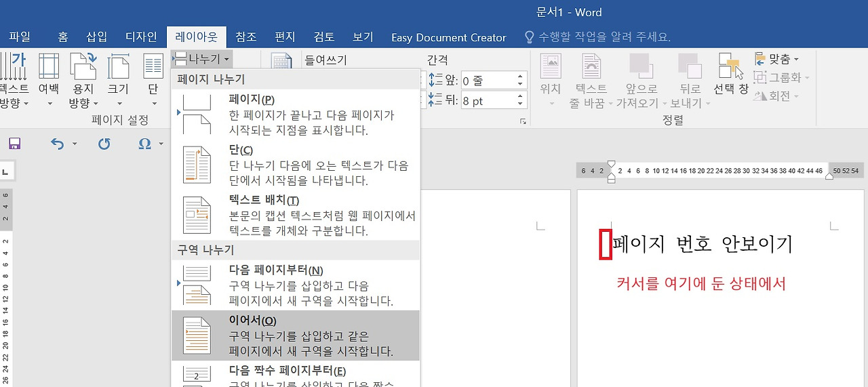Click the 뒤로 보내기 send backward icon
Image resolution: width=868 pixels, height=387 pixels.
690,66
